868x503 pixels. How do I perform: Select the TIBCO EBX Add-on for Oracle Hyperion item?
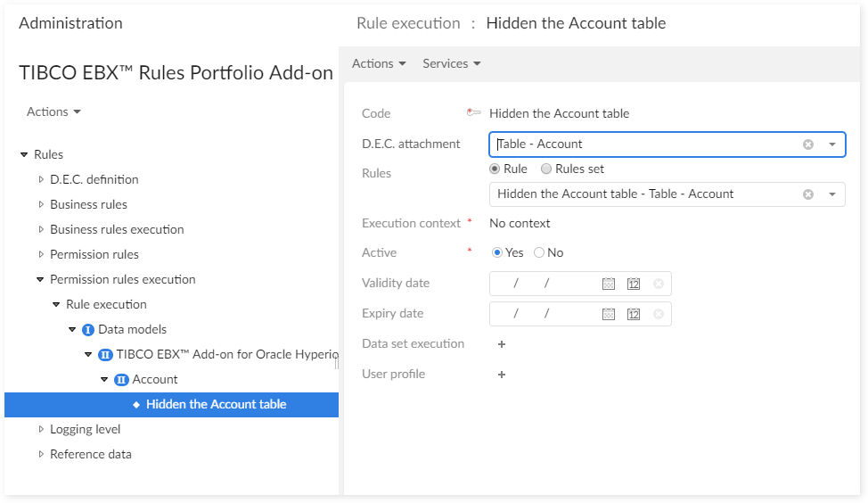pyautogui.click(x=227, y=355)
